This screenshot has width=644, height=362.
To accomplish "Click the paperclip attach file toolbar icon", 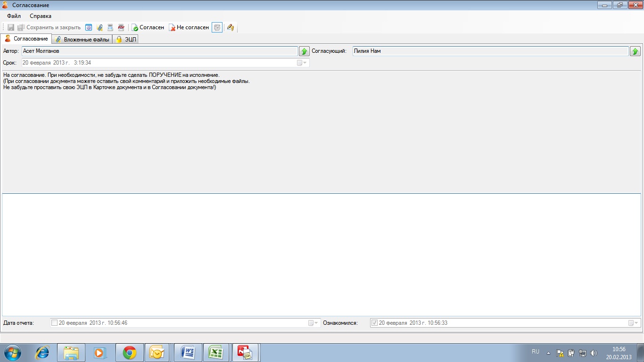I will pyautogui.click(x=99, y=27).
